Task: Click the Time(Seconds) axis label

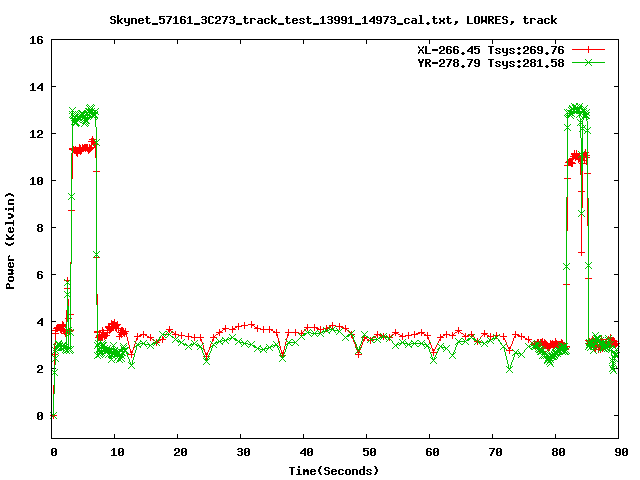Action: click(x=333, y=471)
